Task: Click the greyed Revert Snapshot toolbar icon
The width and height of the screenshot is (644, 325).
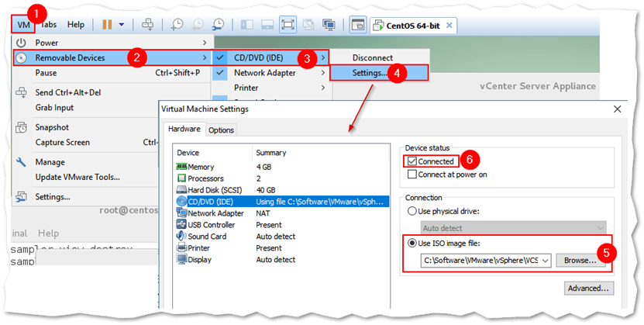Action: point(198,25)
